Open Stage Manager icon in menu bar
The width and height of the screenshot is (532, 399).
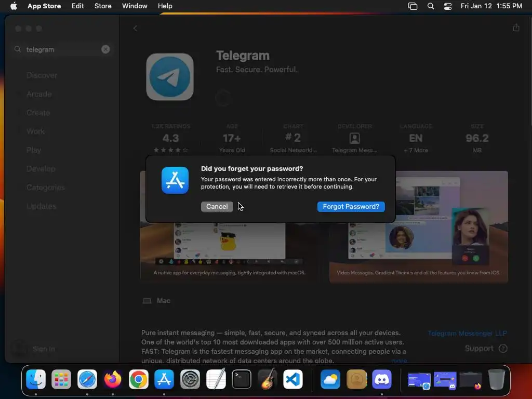pos(413,6)
